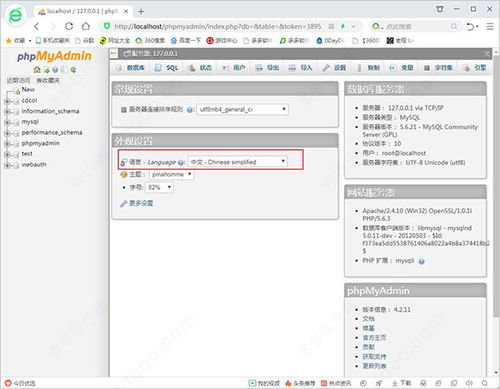Open the variables tab

(401, 68)
